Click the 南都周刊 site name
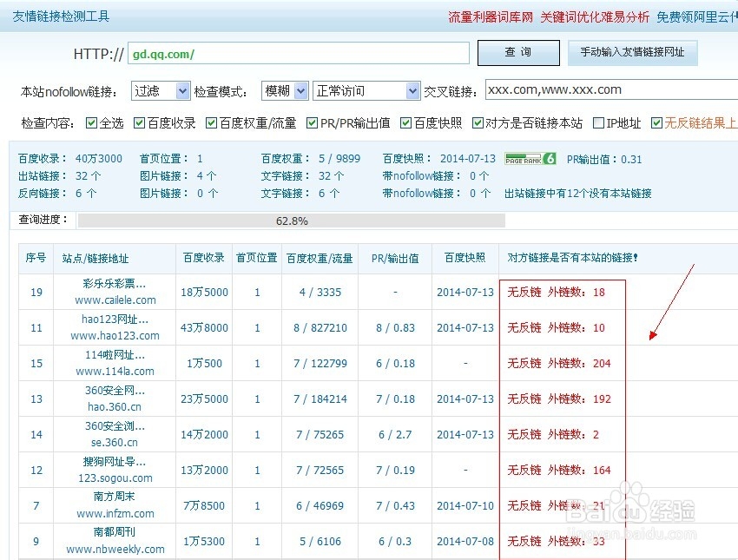Image resolution: width=738 pixels, height=560 pixels. 115,531
